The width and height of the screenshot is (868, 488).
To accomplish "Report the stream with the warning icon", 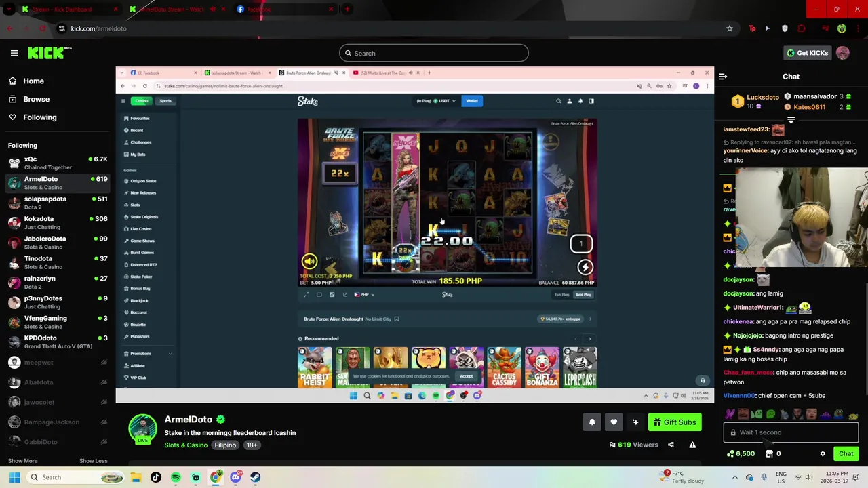I will click(x=692, y=445).
